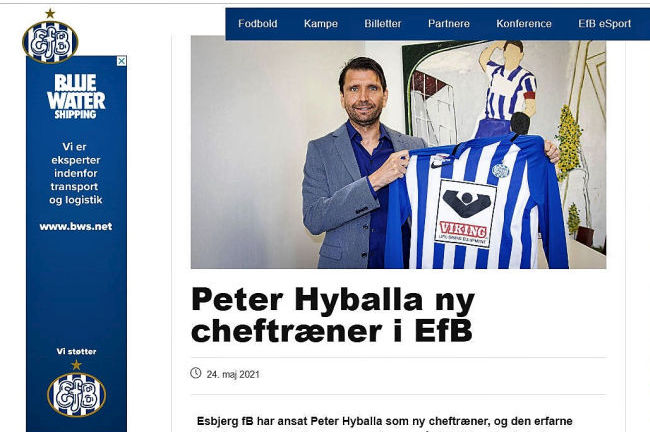Click the article intro paragraph starting 'Esbjerg fB har ansat'
The width and height of the screenshot is (650, 432).
point(385,421)
